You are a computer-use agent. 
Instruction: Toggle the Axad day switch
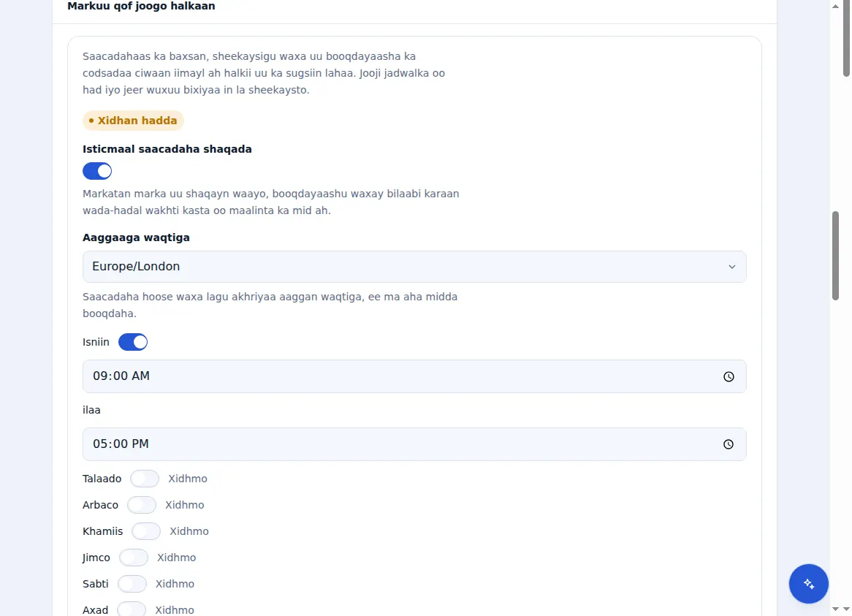[x=132, y=610]
